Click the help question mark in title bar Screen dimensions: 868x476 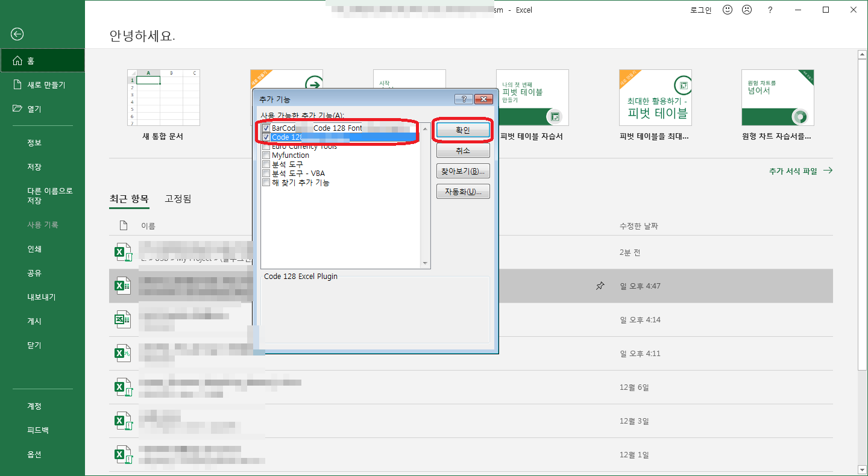click(x=770, y=10)
